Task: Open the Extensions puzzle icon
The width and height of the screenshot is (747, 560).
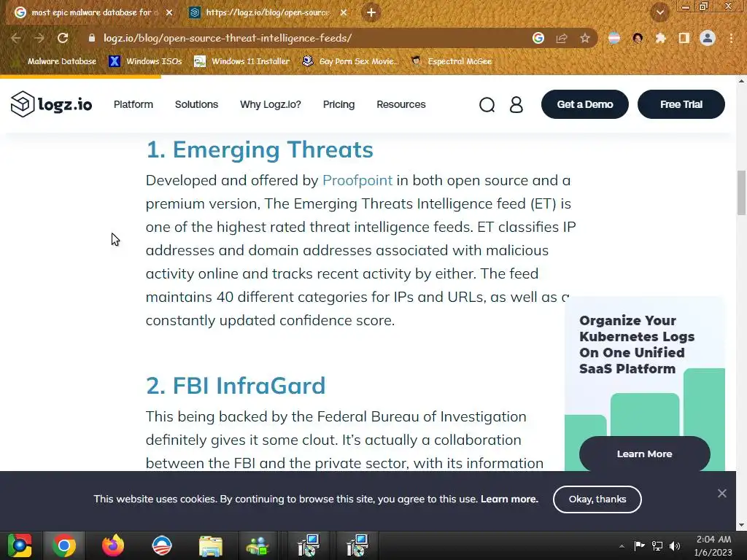Action: (x=660, y=38)
